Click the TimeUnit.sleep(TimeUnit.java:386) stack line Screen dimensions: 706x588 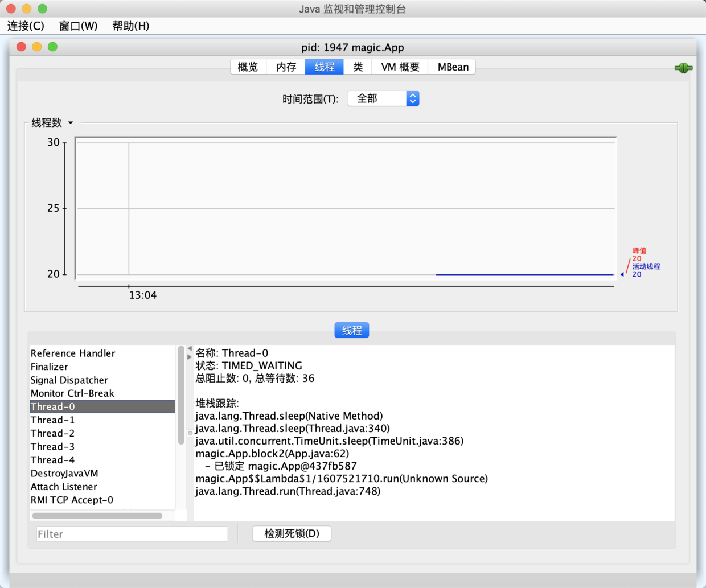(x=330, y=441)
